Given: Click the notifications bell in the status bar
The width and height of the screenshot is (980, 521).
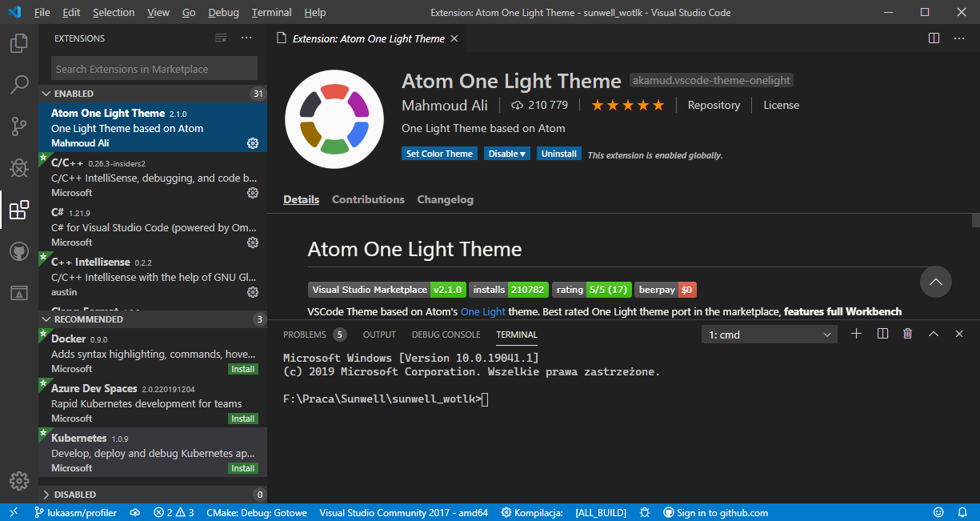Looking at the screenshot, I should [x=962, y=512].
